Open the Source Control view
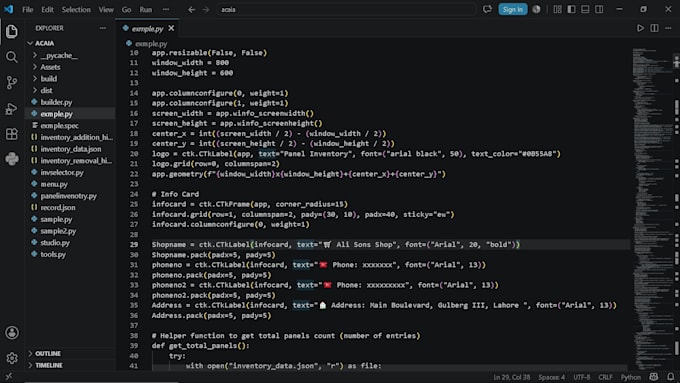Image resolution: width=680 pixels, height=383 pixels. pyautogui.click(x=12, y=82)
